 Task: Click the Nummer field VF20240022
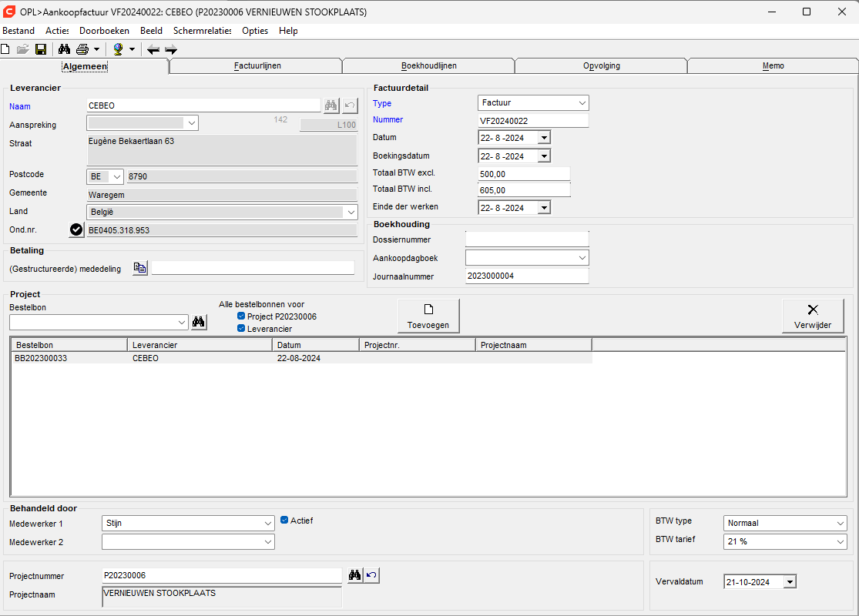tap(533, 120)
